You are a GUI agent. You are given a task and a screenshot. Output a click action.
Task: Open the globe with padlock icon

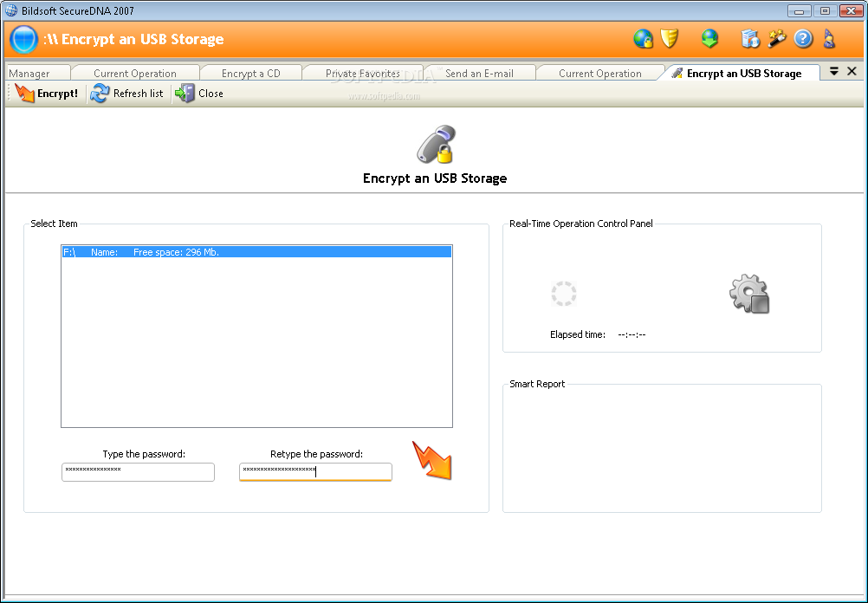pos(644,39)
